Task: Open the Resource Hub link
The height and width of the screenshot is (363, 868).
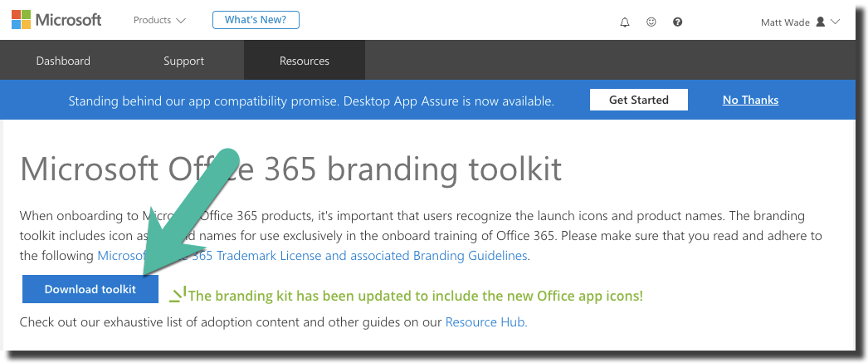Action: coord(486,322)
